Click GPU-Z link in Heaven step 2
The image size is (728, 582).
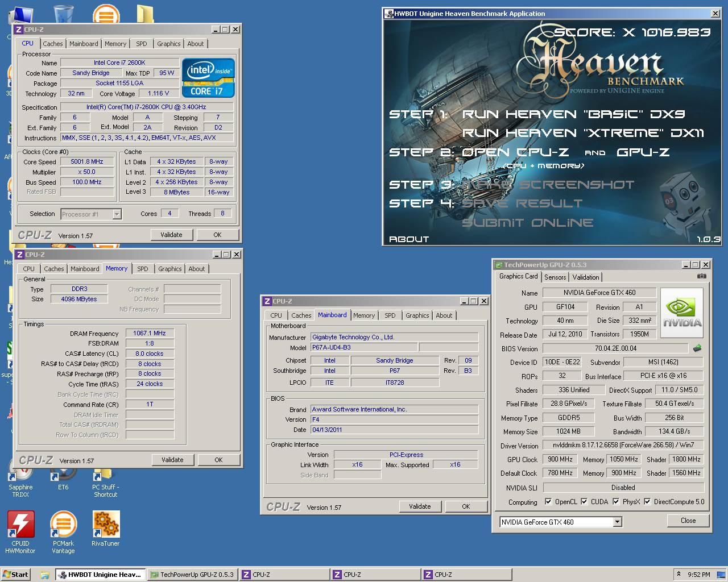[x=643, y=152]
